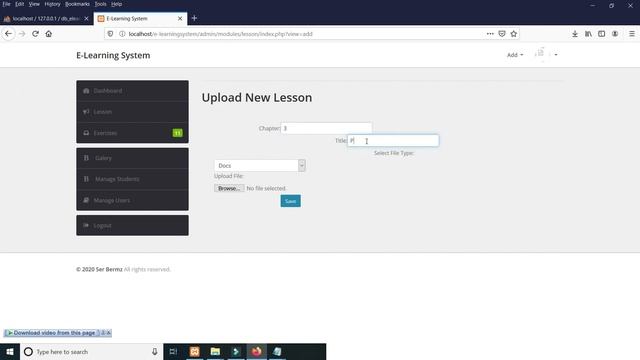Open the History menu
This screenshot has width=640, height=360.
pyautogui.click(x=52, y=4)
